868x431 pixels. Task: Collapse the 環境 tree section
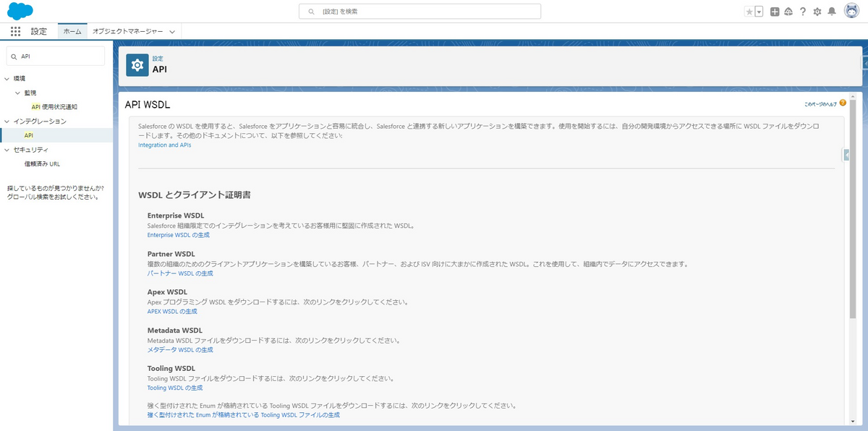(7, 77)
